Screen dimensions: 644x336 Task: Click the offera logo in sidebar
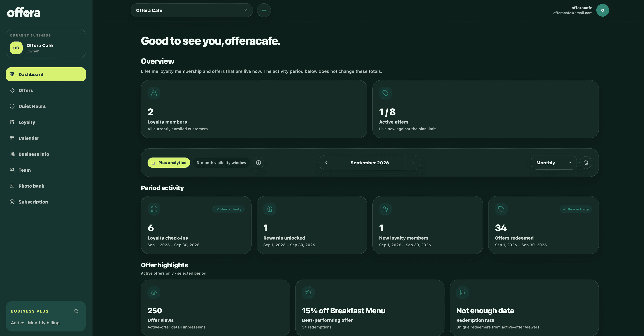tap(23, 12)
